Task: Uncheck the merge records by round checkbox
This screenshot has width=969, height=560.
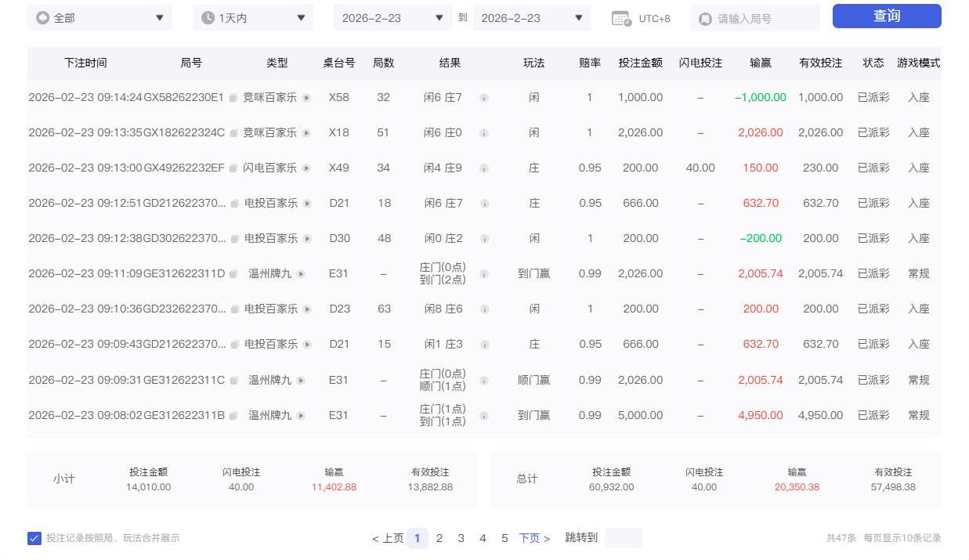Action: pyautogui.click(x=34, y=538)
